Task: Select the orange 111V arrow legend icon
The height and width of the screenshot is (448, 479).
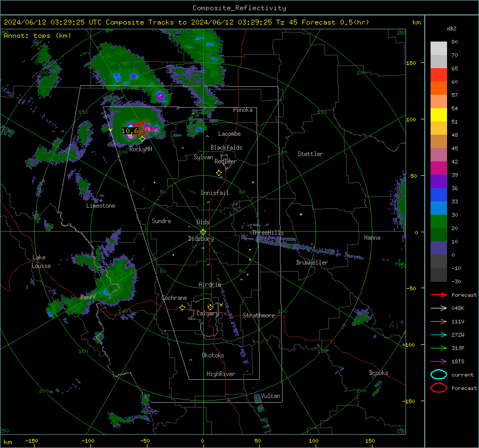Action: pyautogui.click(x=439, y=321)
